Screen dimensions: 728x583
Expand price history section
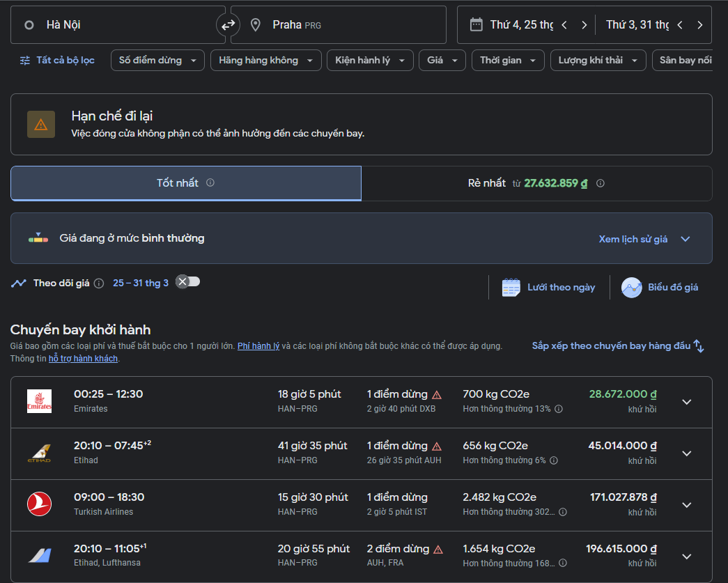[685, 239]
